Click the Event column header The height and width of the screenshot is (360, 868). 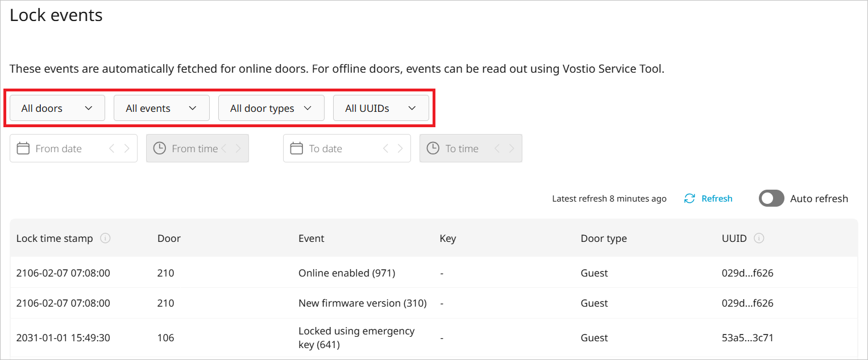(311, 238)
